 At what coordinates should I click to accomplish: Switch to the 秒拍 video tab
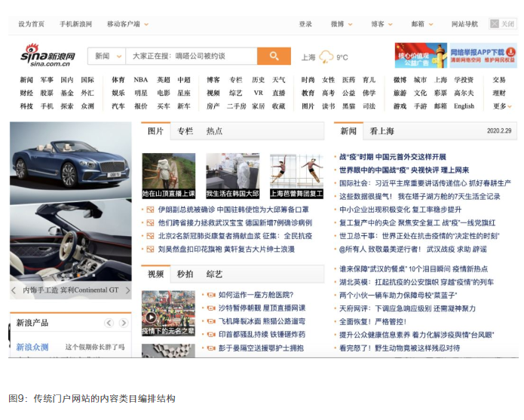point(185,274)
